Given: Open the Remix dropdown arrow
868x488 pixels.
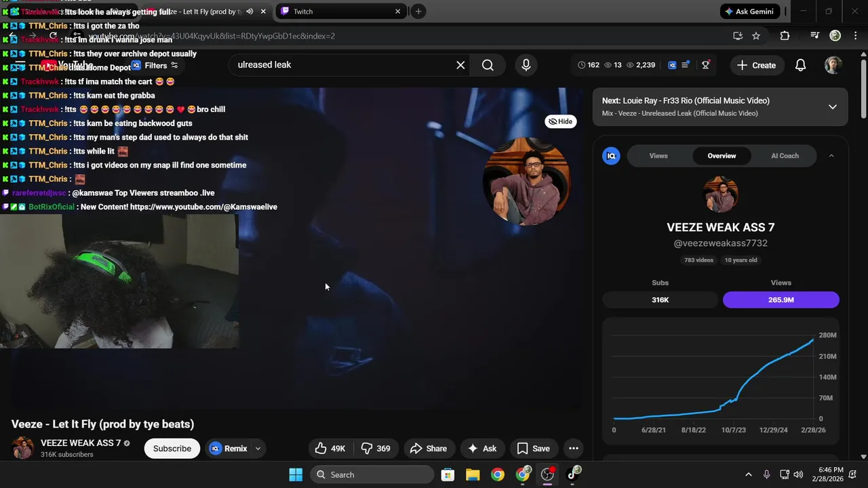Looking at the screenshot, I should pyautogui.click(x=258, y=449).
